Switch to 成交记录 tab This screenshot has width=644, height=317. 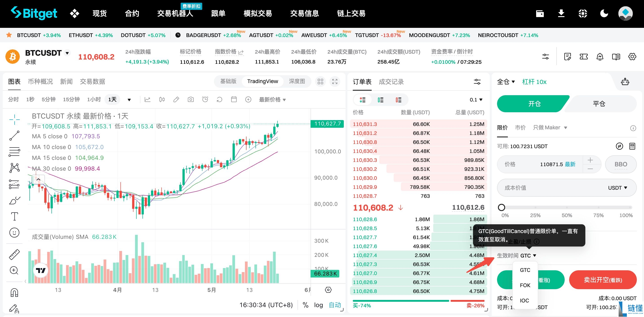click(x=391, y=82)
